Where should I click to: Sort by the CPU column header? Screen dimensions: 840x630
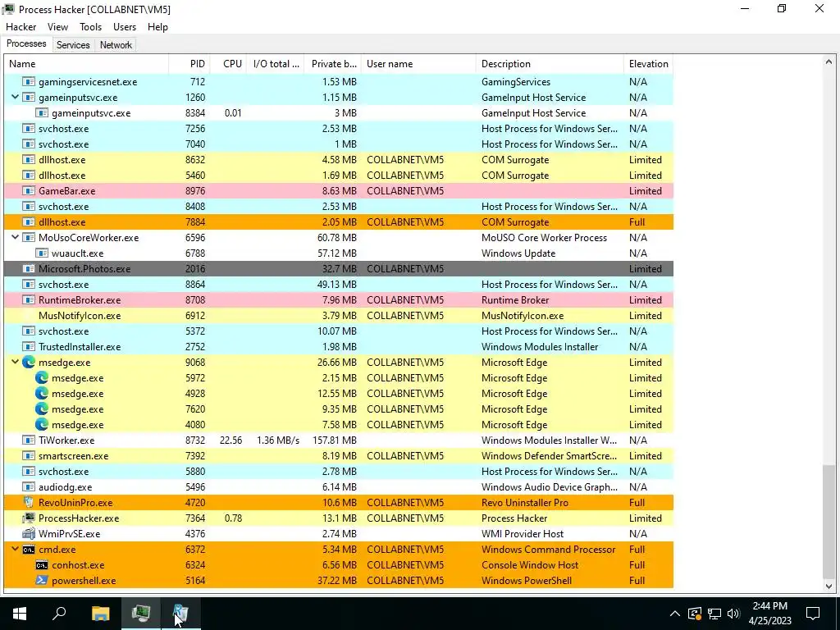(228, 64)
